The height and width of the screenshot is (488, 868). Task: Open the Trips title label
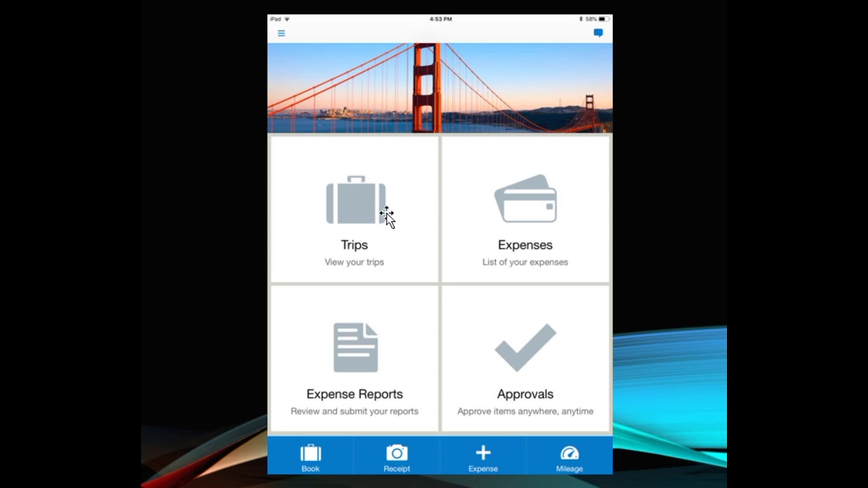pos(355,245)
